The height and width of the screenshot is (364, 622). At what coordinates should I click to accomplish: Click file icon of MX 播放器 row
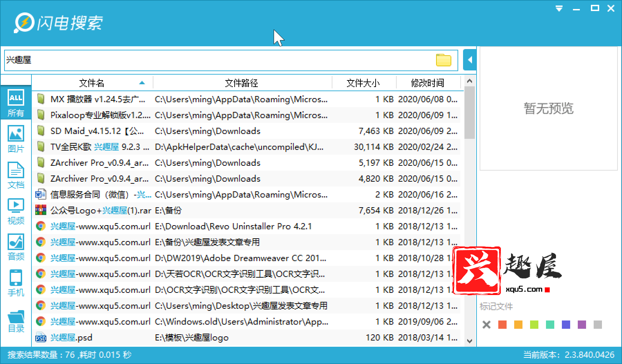click(41, 99)
